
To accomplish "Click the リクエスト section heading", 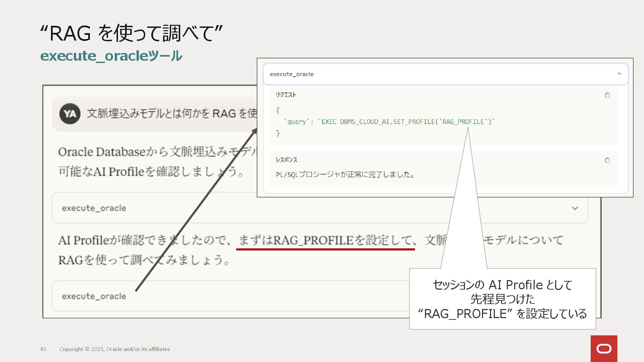I will [x=286, y=95].
